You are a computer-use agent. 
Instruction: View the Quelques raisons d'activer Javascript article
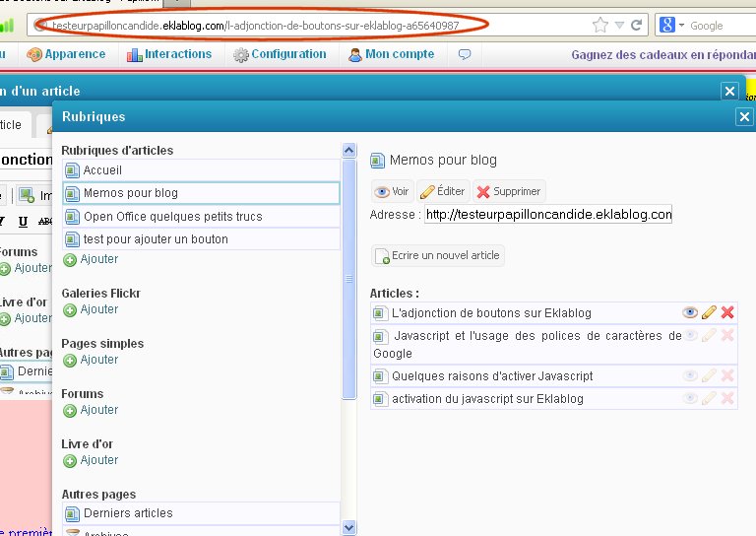690,375
